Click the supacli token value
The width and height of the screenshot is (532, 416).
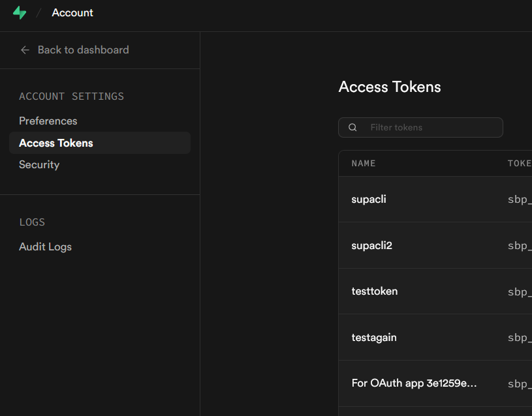(520, 200)
